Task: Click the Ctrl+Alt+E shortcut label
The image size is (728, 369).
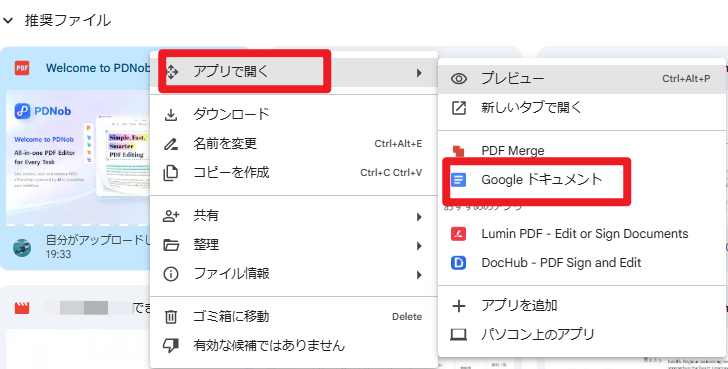Action: coord(398,144)
